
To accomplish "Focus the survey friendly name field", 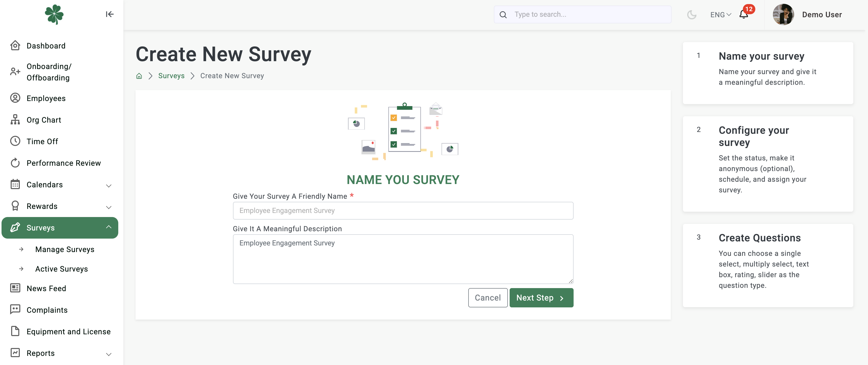I will point(403,211).
